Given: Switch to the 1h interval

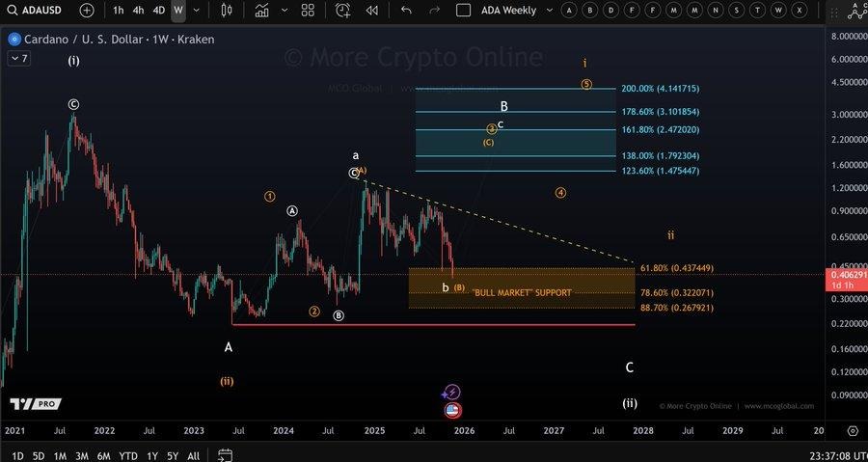Looking at the screenshot, I should (119, 10).
